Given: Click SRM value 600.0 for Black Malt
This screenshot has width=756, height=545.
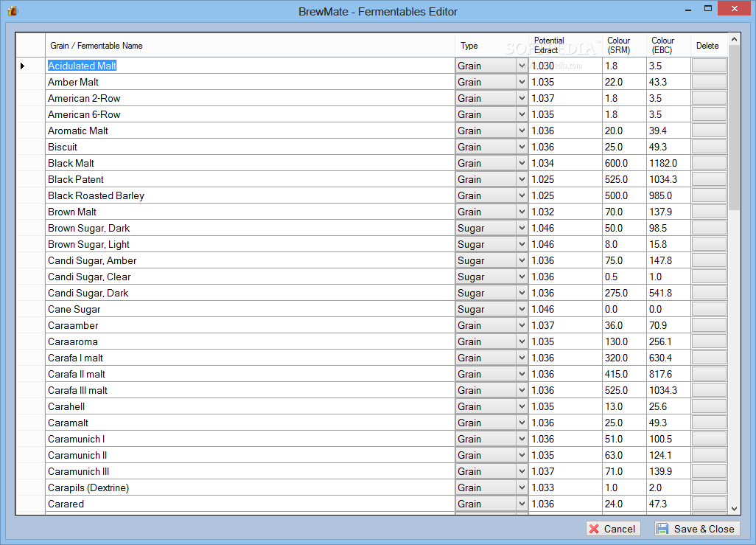Looking at the screenshot, I should pos(624,163).
